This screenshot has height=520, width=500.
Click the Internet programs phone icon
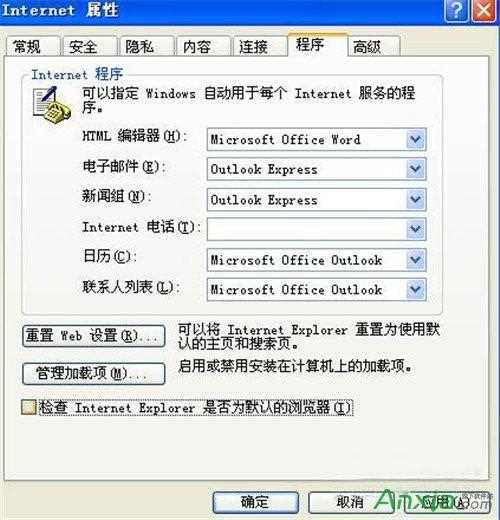(x=52, y=105)
